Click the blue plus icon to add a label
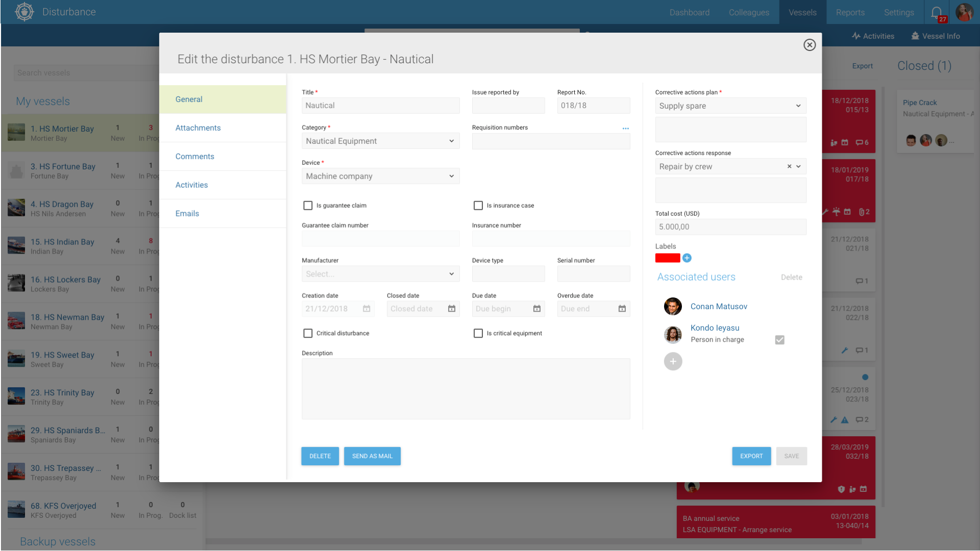This screenshot has width=980, height=551. pyautogui.click(x=687, y=258)
